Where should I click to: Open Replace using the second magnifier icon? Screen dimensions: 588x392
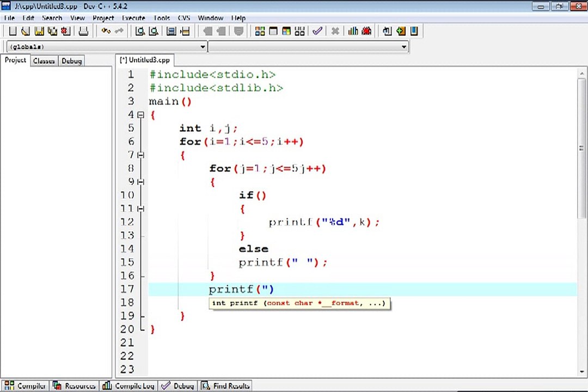click(x=154, y=31)
